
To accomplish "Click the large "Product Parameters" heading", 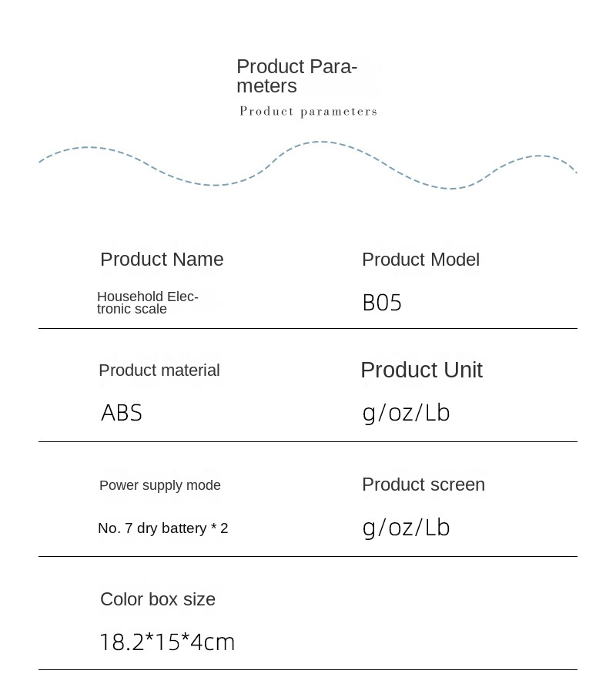I will [x=296, y=75].
